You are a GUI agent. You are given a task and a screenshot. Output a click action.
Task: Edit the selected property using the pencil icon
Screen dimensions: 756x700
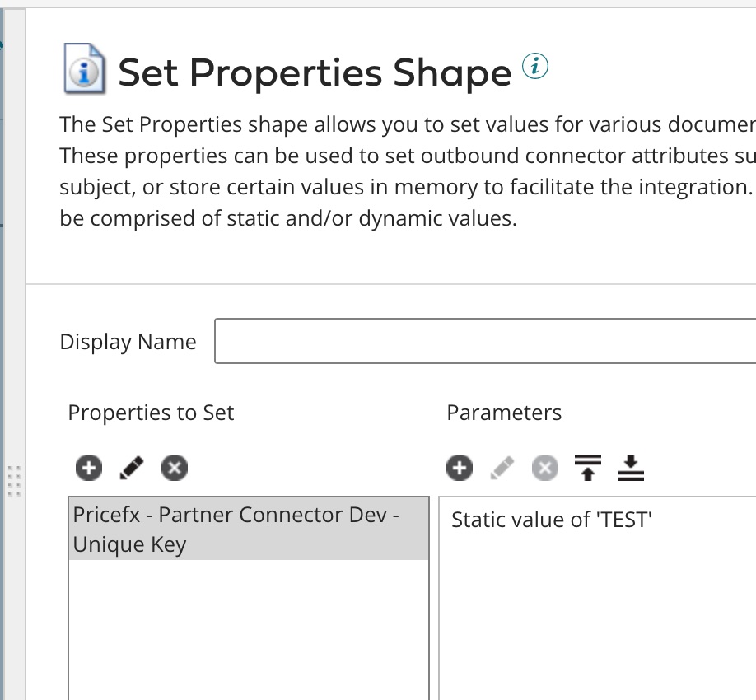(x=132, y=468)
